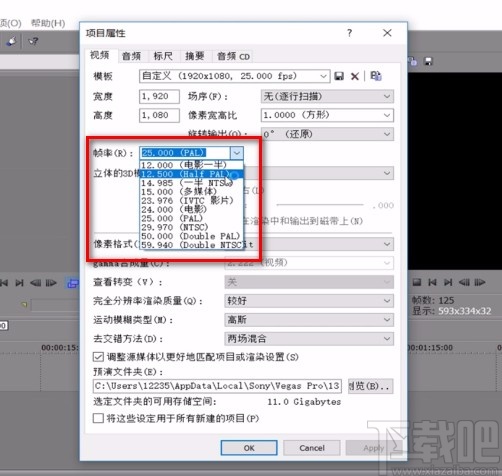
Task: Go to end in left transport controls
Action: pos(20,283)
